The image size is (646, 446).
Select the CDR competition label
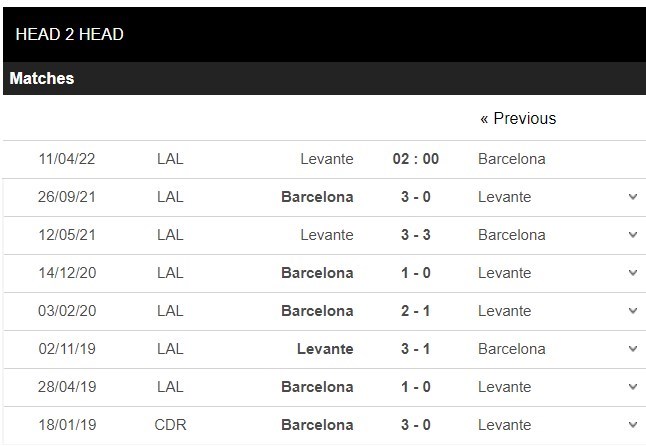[x=170, y=425]
